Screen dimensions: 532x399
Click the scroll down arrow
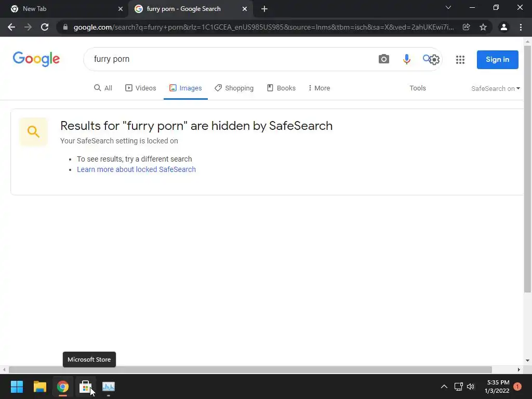pyautogui.click(x=528, y=361)
